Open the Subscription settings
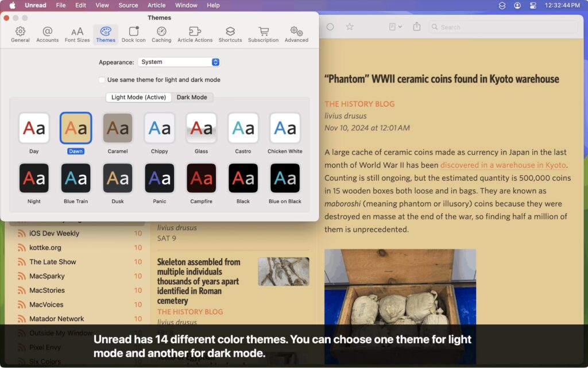 pos(263,33)
